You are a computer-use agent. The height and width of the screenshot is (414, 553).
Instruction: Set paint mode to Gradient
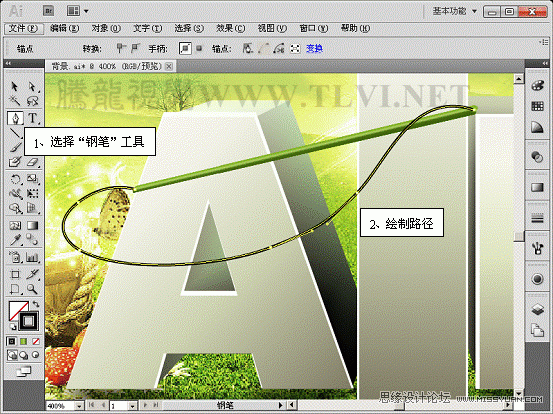24,341
